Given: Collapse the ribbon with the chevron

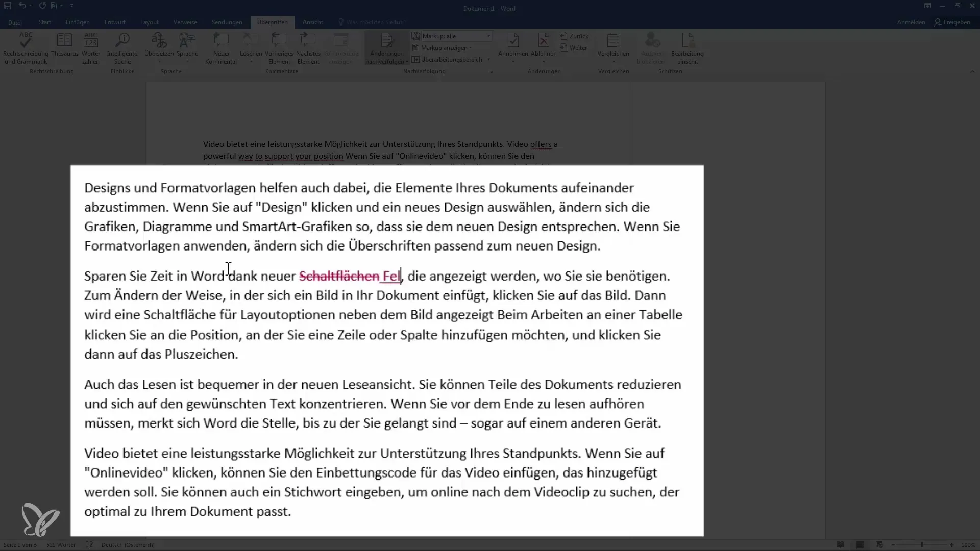Looking at the screenshot, I should click(972, 72).
